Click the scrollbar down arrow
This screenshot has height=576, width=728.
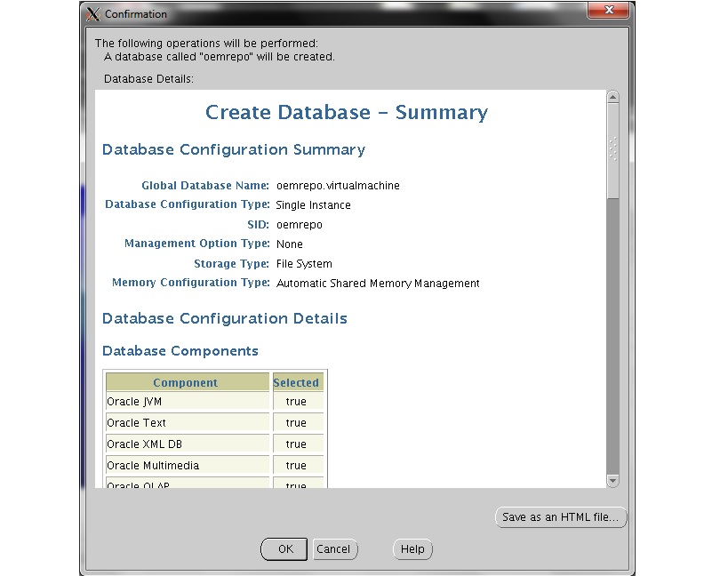click(x=613, y=480)
